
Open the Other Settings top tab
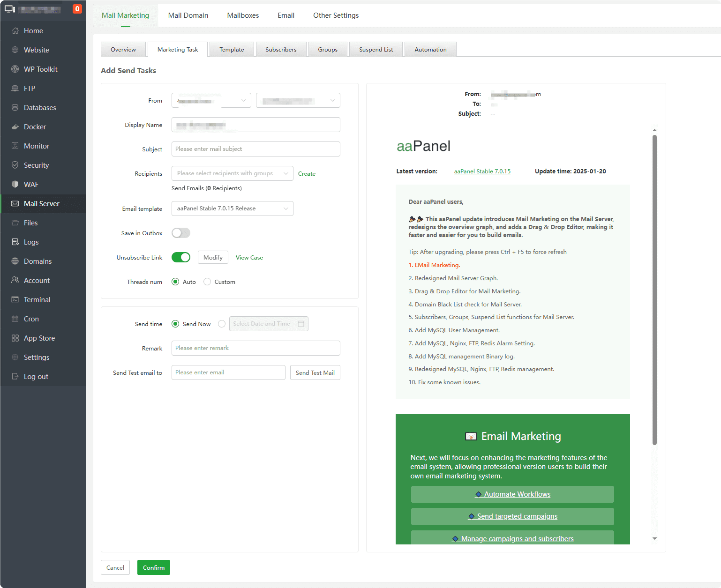click(336, 15)
